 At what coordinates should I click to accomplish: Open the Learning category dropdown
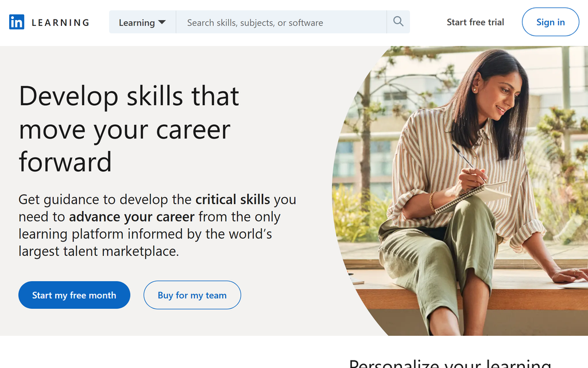pos(142,22)
